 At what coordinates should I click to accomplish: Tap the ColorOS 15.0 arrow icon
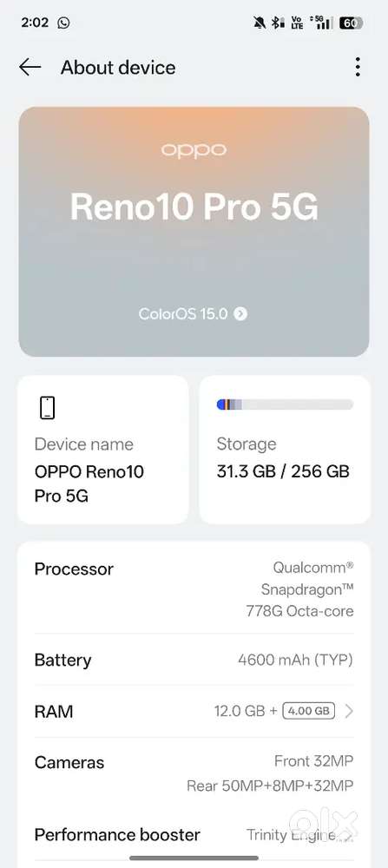click(x=240, y=314)
